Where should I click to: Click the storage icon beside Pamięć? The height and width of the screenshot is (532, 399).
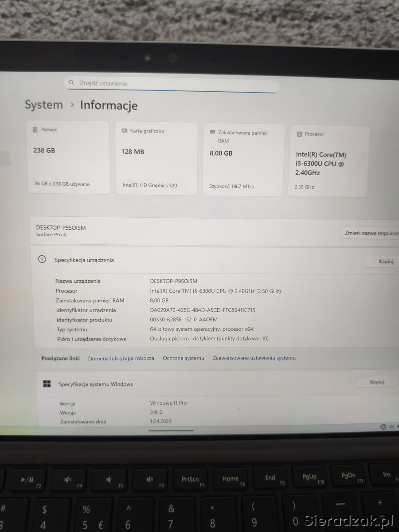[35, 130]
